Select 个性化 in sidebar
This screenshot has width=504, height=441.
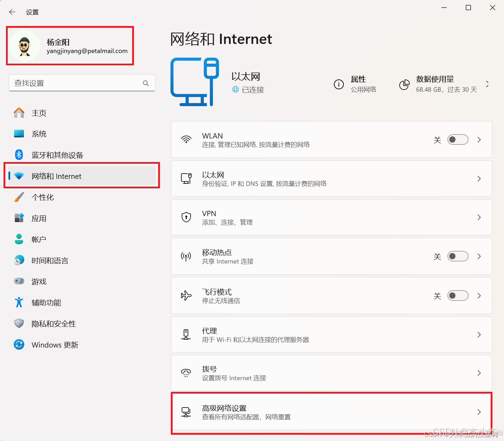(x=82, y=197)
